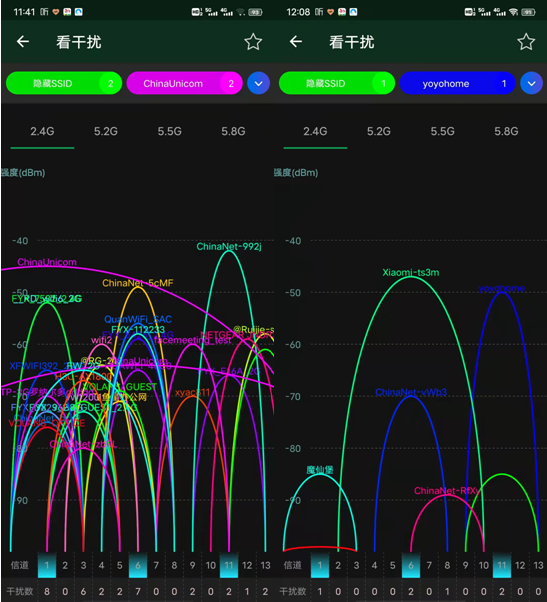Image resolution: width=547 pixels, height=602 pixels.
Task: Toggle the yoyohome filter pill
Action: [x=458, y=83]
